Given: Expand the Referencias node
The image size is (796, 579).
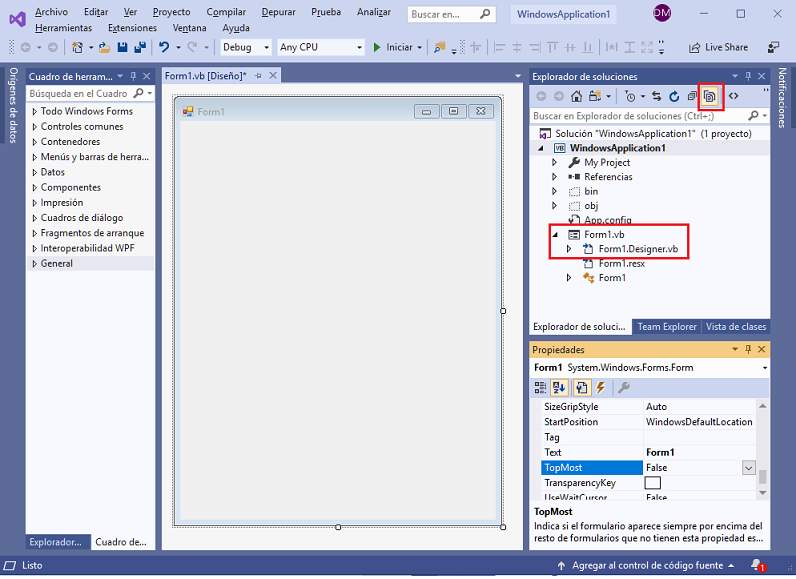Looking at the screenshot, I should click(554, 177).
